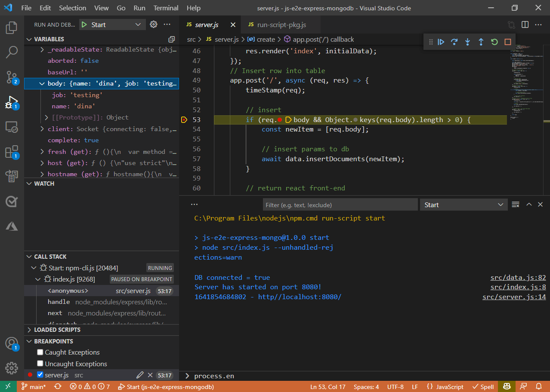Click the Filter input in the Debug Console
Screen dimensions: 550x392
[x=340, y=204]
